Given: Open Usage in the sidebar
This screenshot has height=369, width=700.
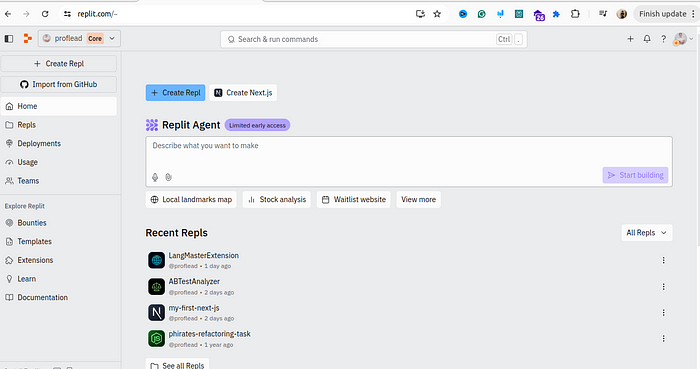Looking at the screenshot, I should [58, 162].
